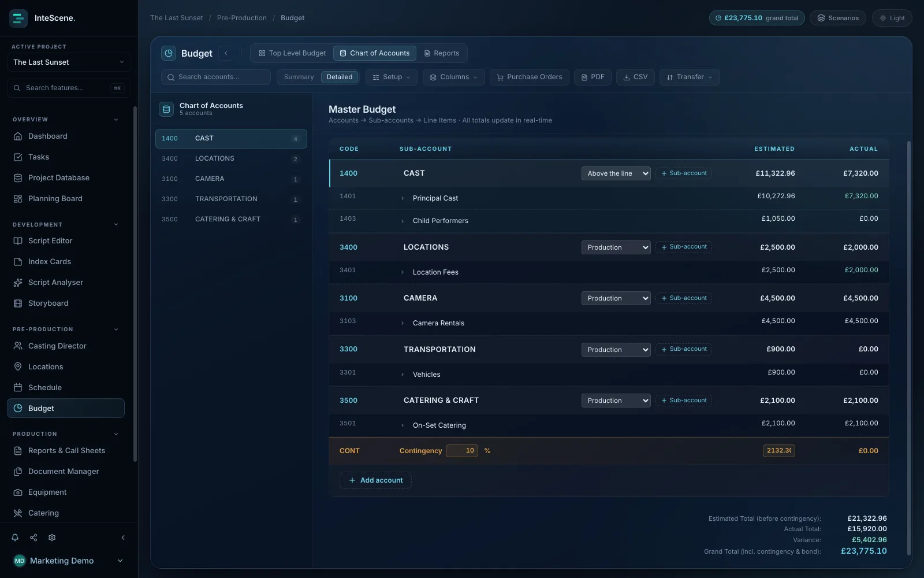Collapse the sidebar with the arrow icon
This screenshot has height=578, width=924.
pyautogui.click(x=123, y=538)
